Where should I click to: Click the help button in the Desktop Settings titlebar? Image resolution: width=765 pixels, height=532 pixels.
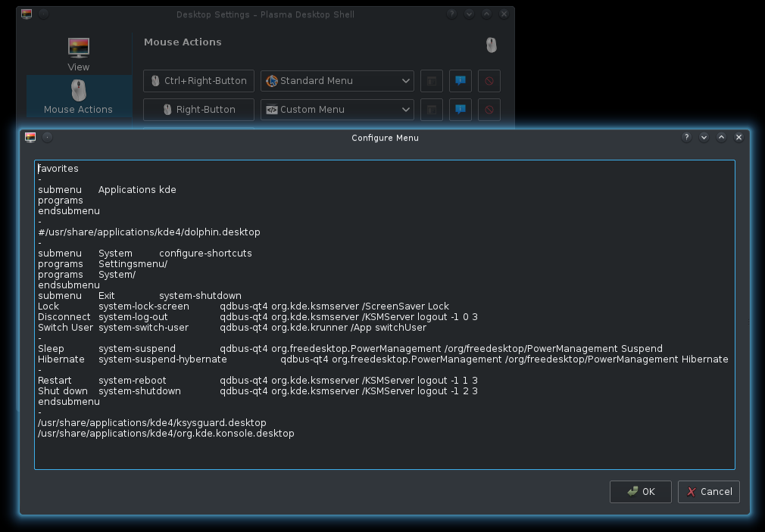point(451,14)
